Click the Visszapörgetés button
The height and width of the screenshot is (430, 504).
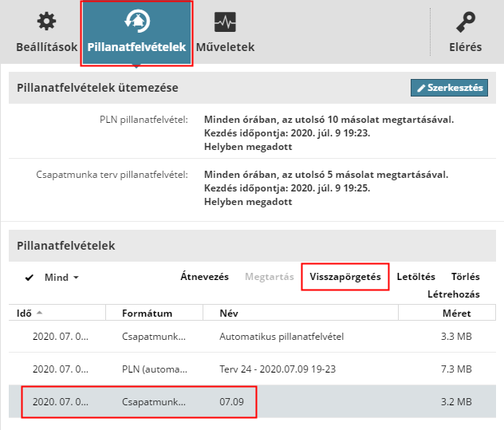tap(345, 277)
